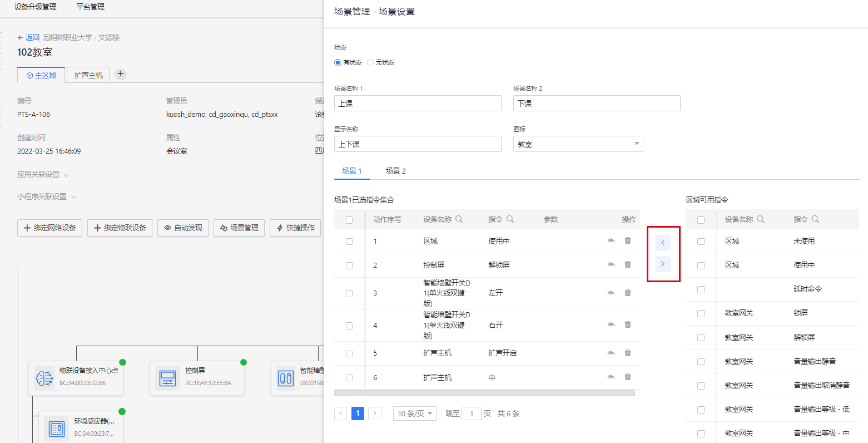Screen dimensions: 868x443
Task: Switch to the 扩声主机 tab
Action: coord(88,75)
